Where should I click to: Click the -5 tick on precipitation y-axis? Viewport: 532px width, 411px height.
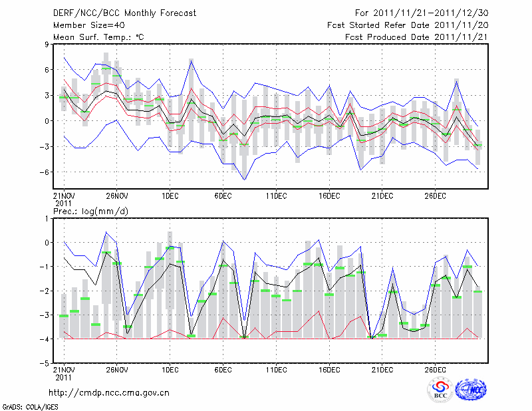45,364
